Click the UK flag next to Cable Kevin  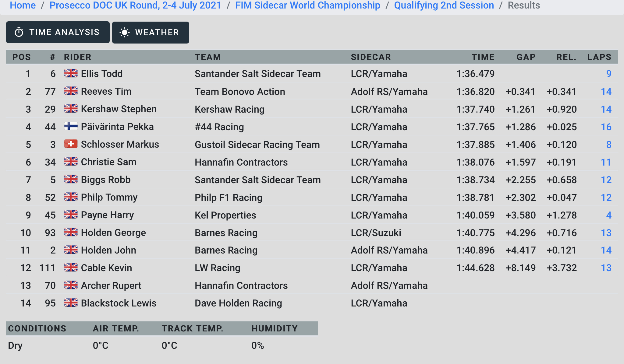(x=71, y=267)
